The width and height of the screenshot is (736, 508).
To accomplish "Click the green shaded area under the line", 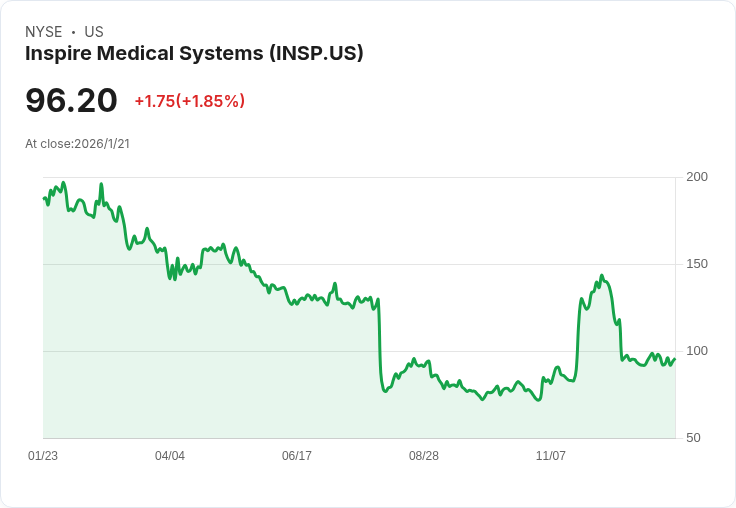I will pos(250,380).
